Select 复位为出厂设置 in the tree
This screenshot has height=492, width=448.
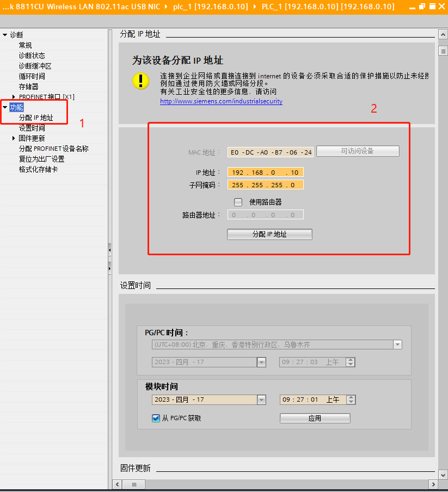tap(41, 159)
